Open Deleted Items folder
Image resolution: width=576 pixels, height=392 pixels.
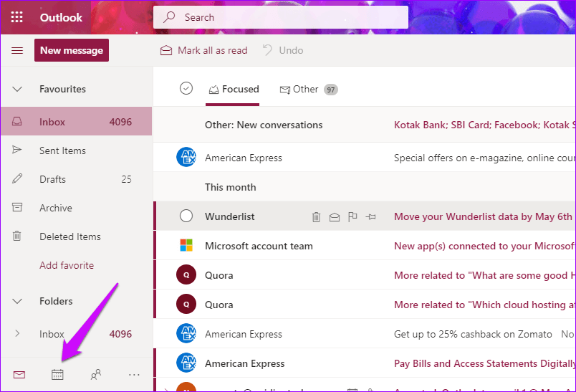click(x=77, y=236)
